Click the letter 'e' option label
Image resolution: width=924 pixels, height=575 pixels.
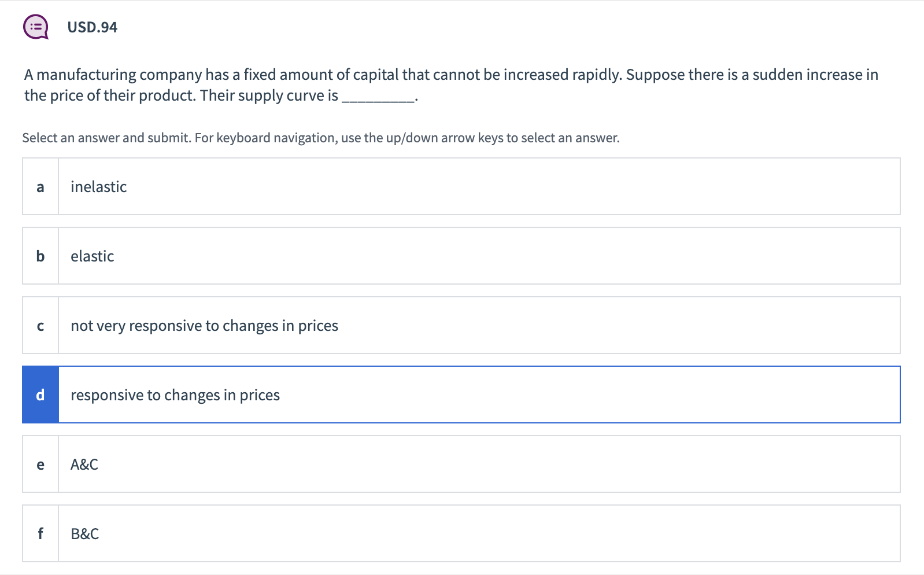tap(40, 464)
